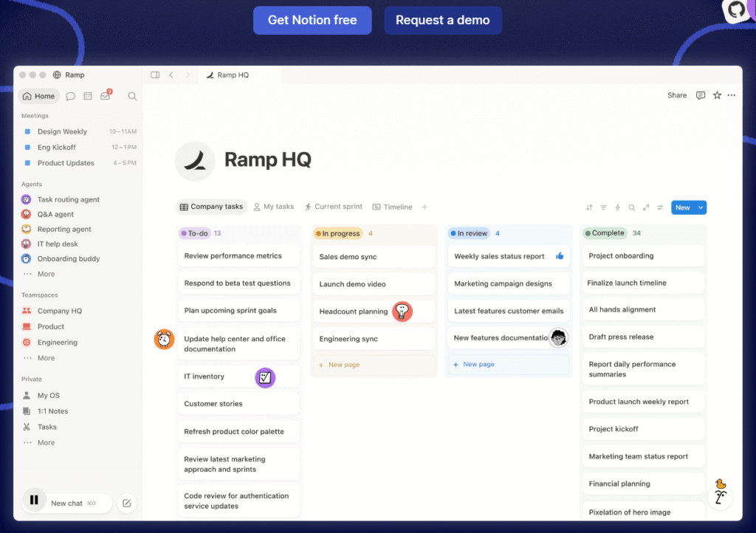Switch to the Timeline view
This screenshot has width=756, height=533.
pos(393,207)
